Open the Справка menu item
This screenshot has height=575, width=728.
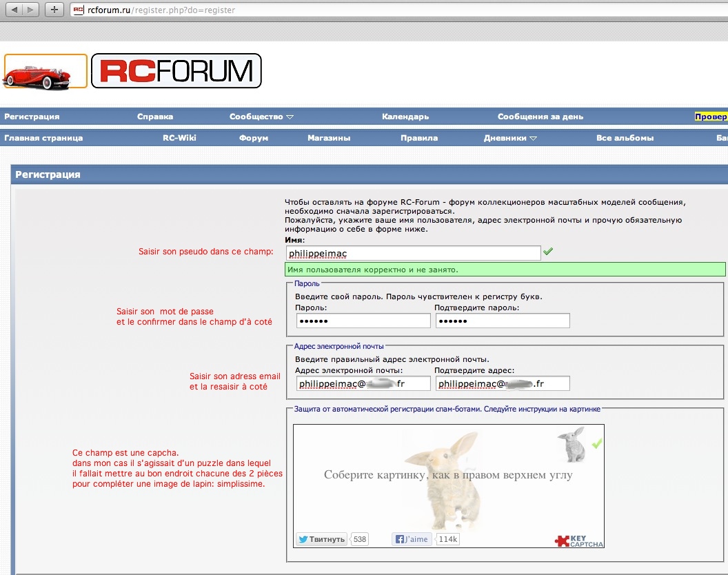(x=155, y=117)
